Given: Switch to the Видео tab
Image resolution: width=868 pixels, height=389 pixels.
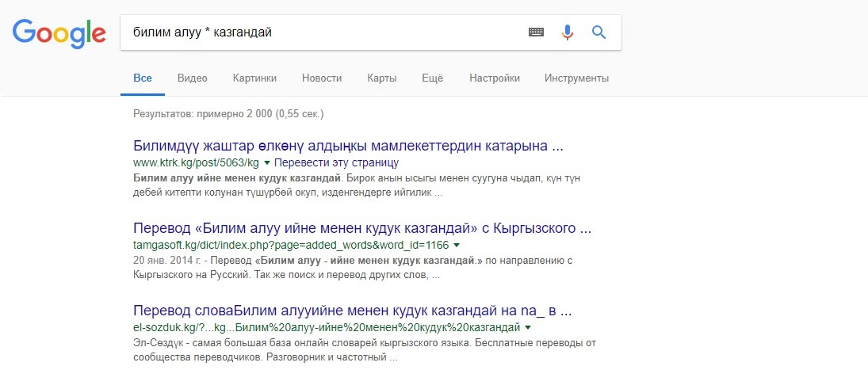Looking at the screenshot, I should point(193,78).
